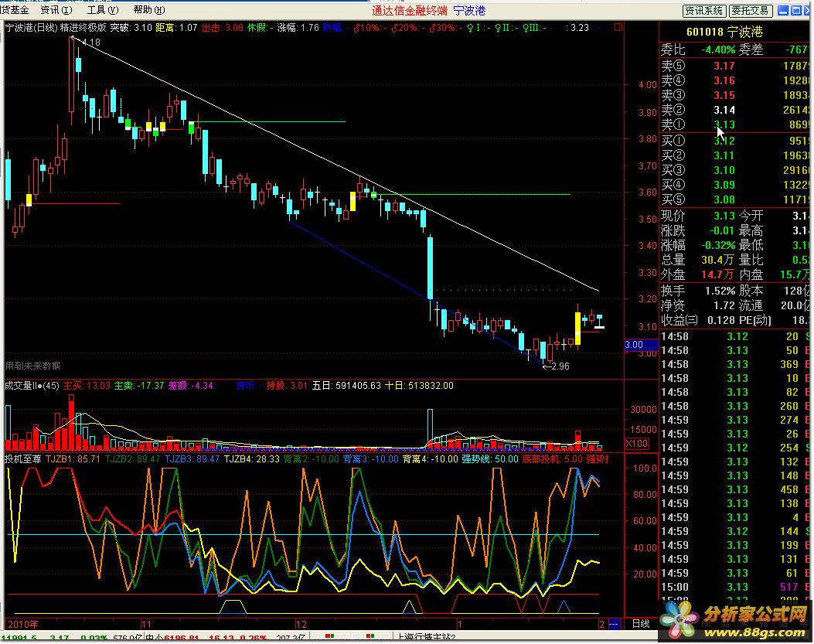Click the 主卖: -17.37 value
814x644 pixels.
pyautogui.click(x=139, y=386)
